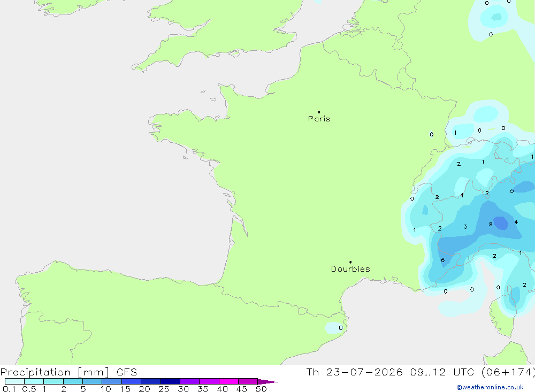Click the forecast date Th 23-07-2026 text
This screenshot has width=535, height=392.
coord(354,372)
